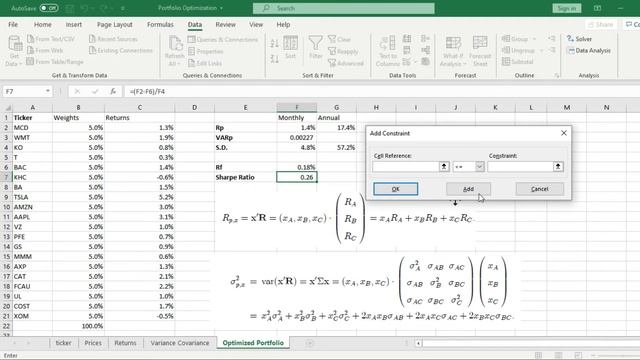Toggle AutoSave switch
This screenshot has height=360, width=640.
(x=49, y=8)
